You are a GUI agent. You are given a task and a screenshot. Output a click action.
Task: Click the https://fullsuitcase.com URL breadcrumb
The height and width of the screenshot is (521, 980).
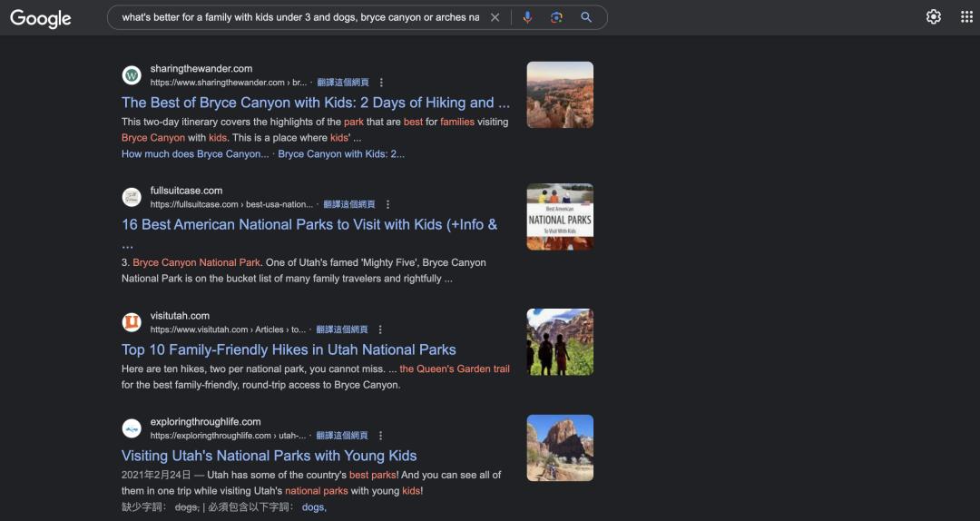click(x=231, y=204)
